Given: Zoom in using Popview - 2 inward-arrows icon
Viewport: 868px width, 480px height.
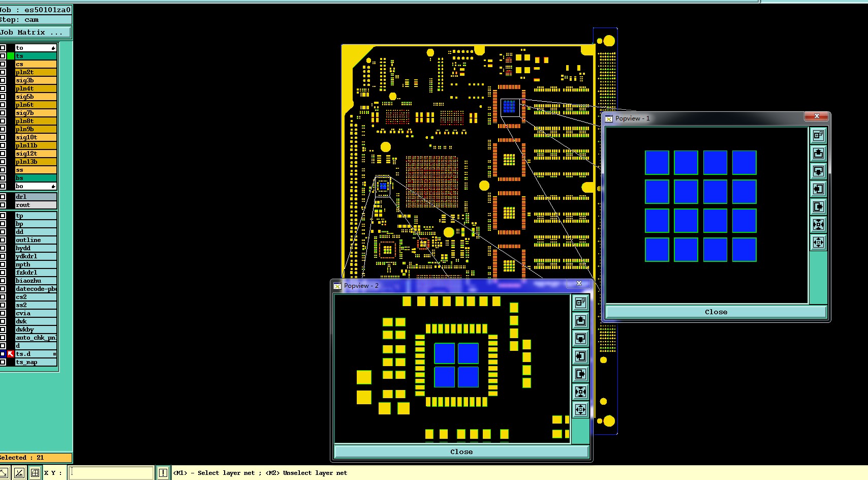Looking at the screenshot, I should click(580, 392).
